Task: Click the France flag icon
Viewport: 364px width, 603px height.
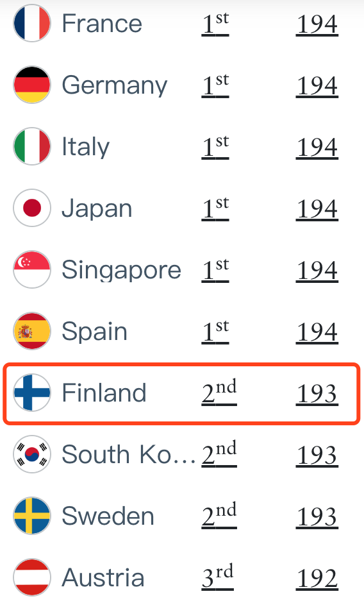Action: (32, 23)
